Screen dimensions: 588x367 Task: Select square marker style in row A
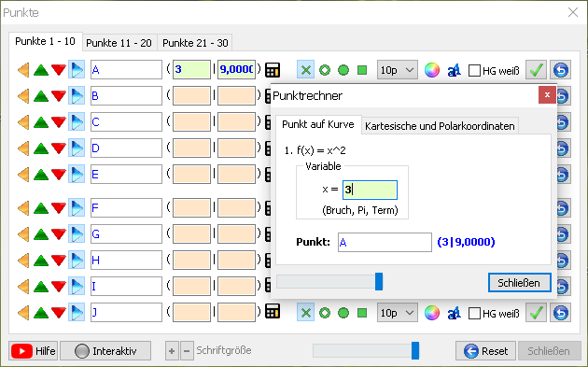point(362,70)
